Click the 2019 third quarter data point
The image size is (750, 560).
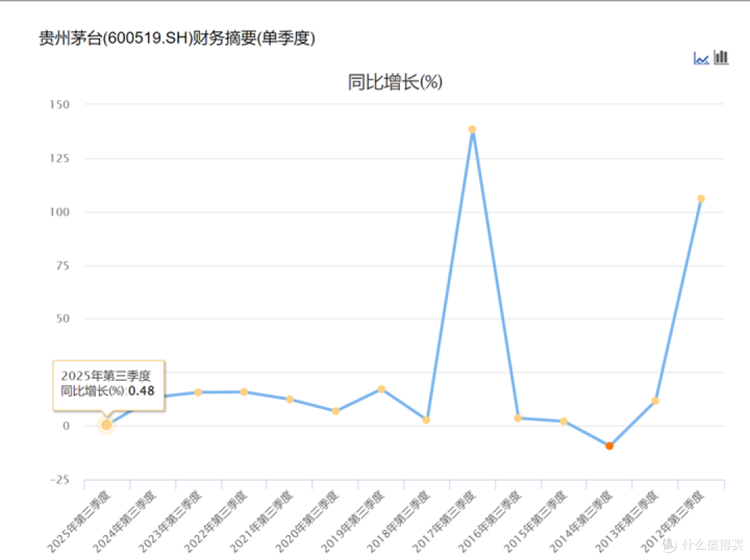click(381, 389)
